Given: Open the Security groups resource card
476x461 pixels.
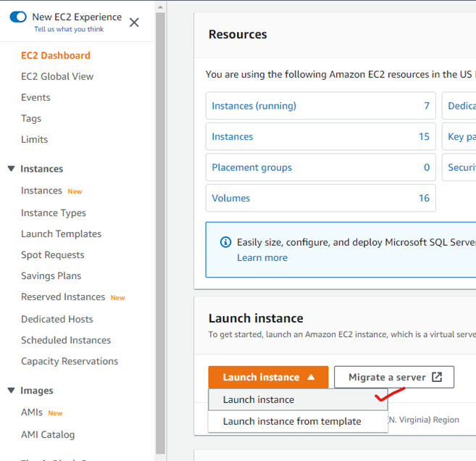Looking at the screenshot, I should pos(459,167).
